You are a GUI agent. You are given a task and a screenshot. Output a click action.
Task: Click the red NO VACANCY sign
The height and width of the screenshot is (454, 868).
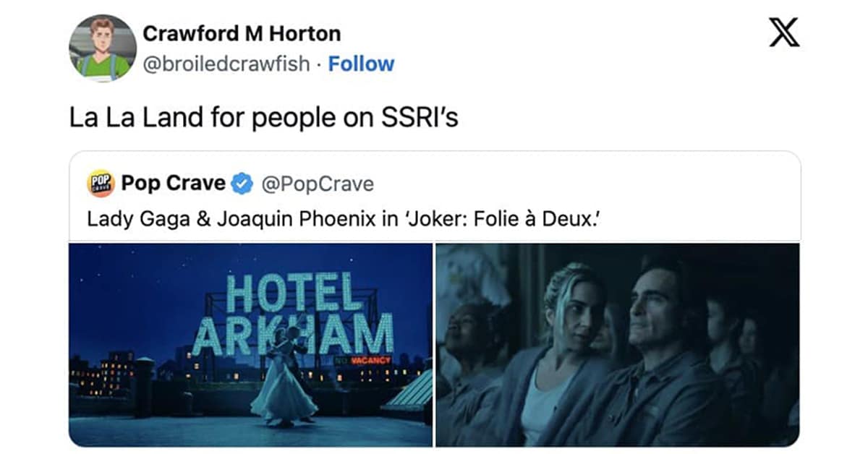click(x=362, y=359)
